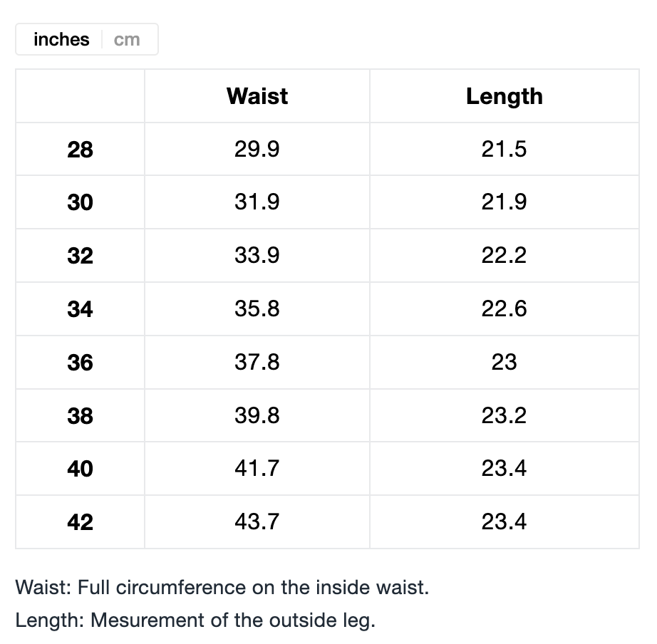The height and width of the screenshot is (644, 657).
Task: Click the length value 23 cell
Action: (x=504, y=362)
